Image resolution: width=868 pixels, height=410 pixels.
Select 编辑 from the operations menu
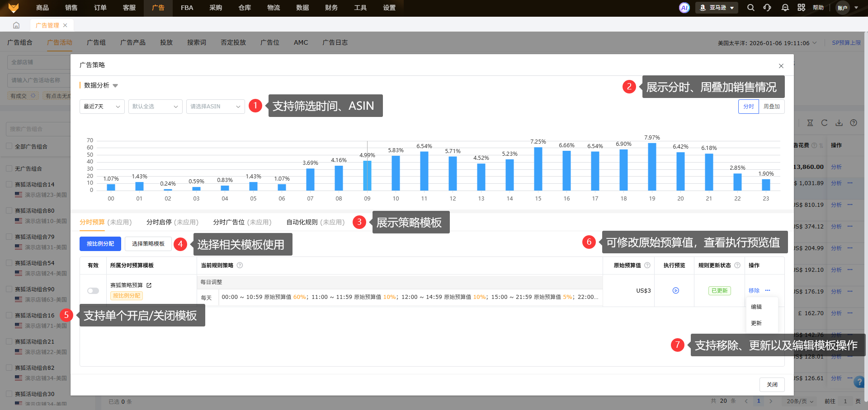click(x=756, y=307)
